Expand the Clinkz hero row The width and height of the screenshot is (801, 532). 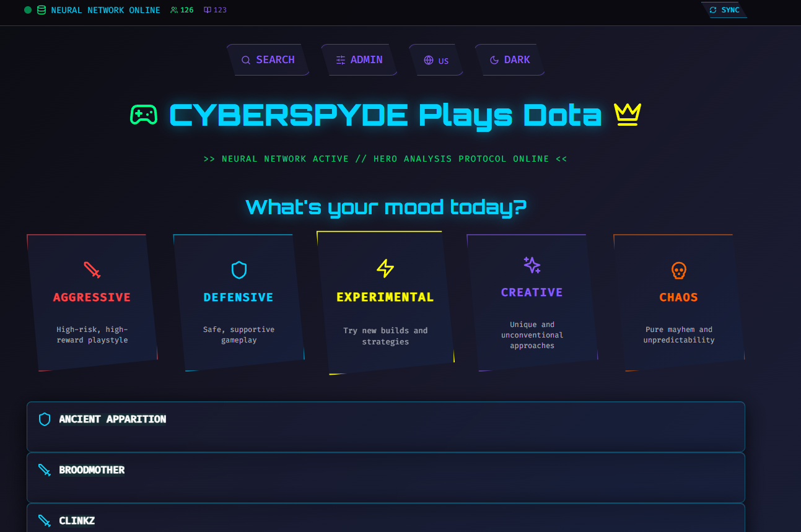[x=385, y=518]
